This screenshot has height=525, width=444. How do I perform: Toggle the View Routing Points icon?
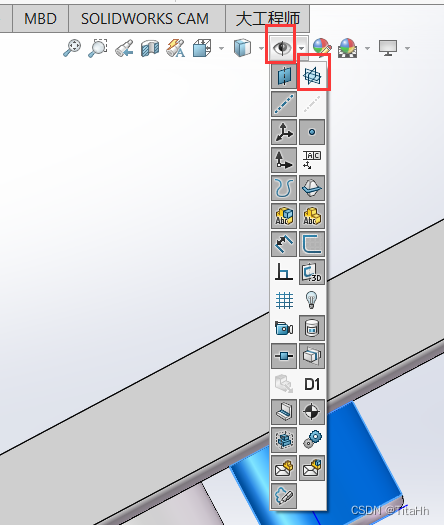pyautogui.click(x=284, y=356)
